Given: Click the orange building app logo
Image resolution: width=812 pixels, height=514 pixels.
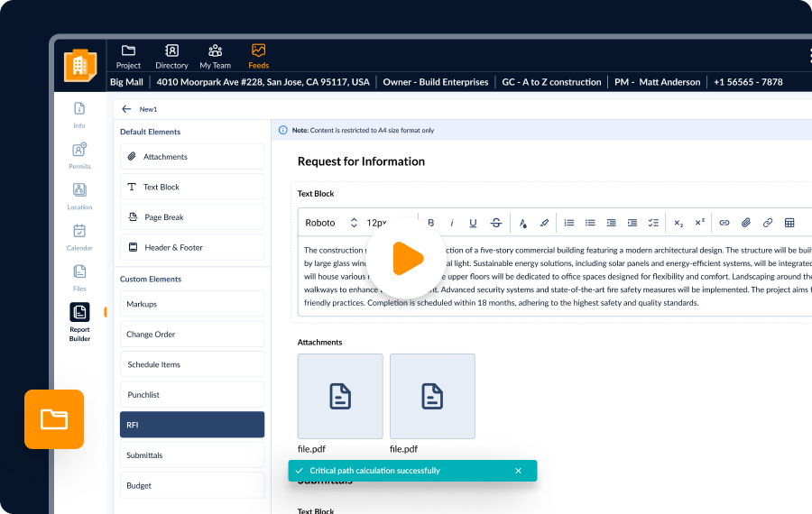Looking at the screenshot, I should [80, 65].
